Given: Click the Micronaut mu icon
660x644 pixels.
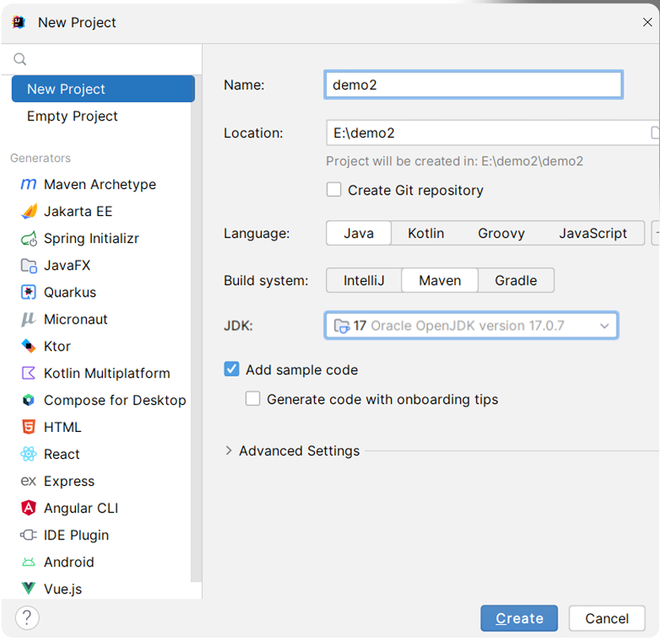Looking at the screenshot, I should pyautogui.click(x=28, y=320).
